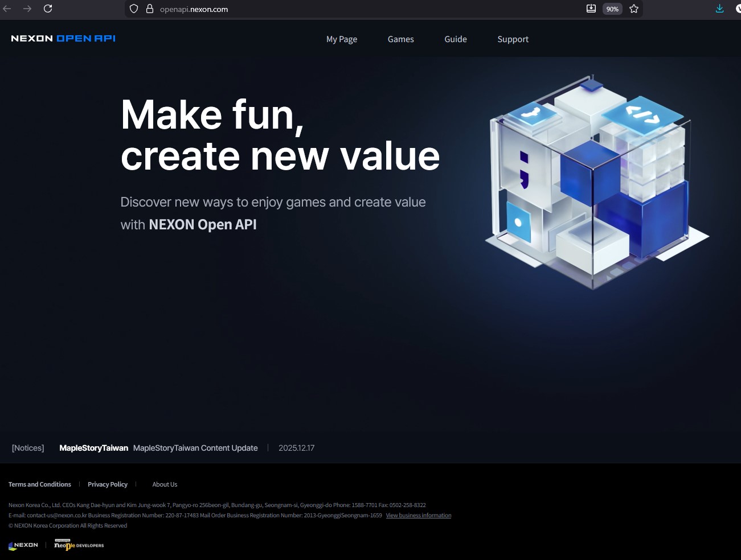The width and height of the screenshot is (741, 560).
Task: Click the NEXON footer logo
Action: 23,546
